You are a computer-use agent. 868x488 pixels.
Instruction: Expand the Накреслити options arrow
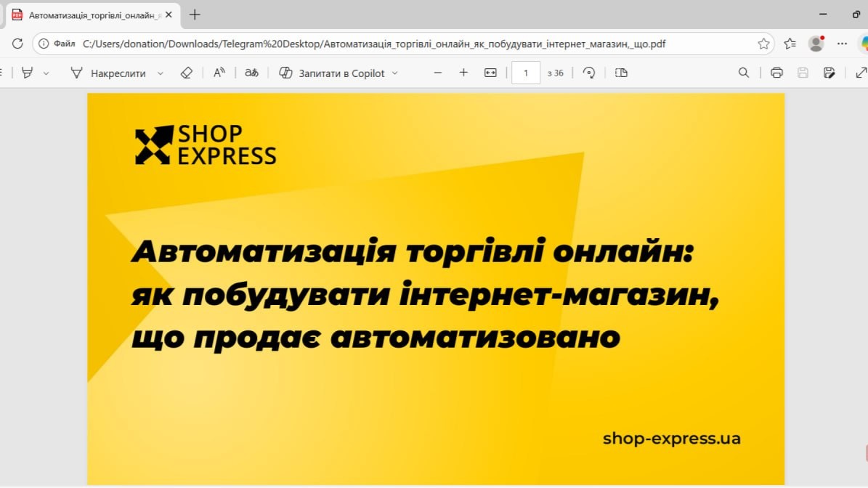pyautogui.click(x=161, y=73)
